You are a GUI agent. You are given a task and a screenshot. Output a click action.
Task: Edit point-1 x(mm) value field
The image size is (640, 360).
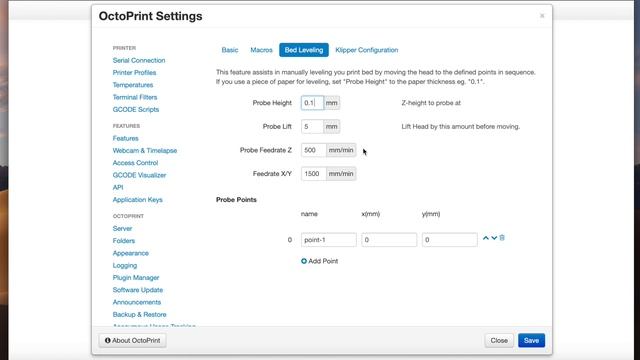coord(389,240)
